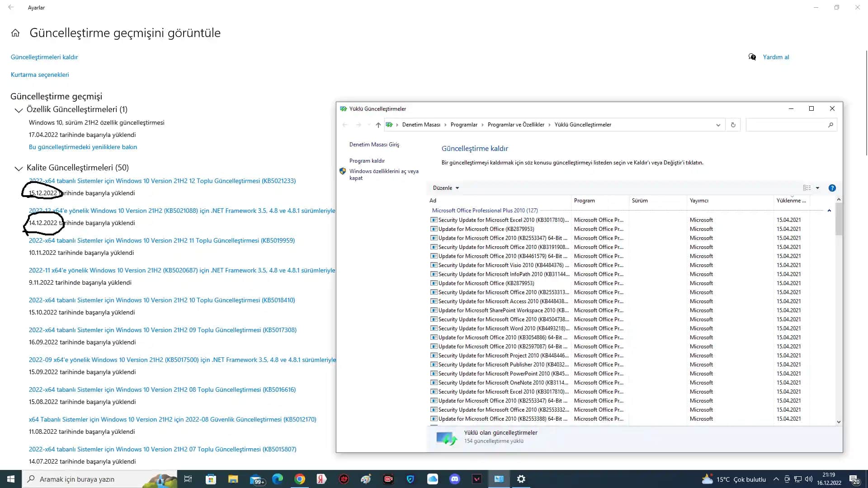Open the view options dropdown arrow

817,188
